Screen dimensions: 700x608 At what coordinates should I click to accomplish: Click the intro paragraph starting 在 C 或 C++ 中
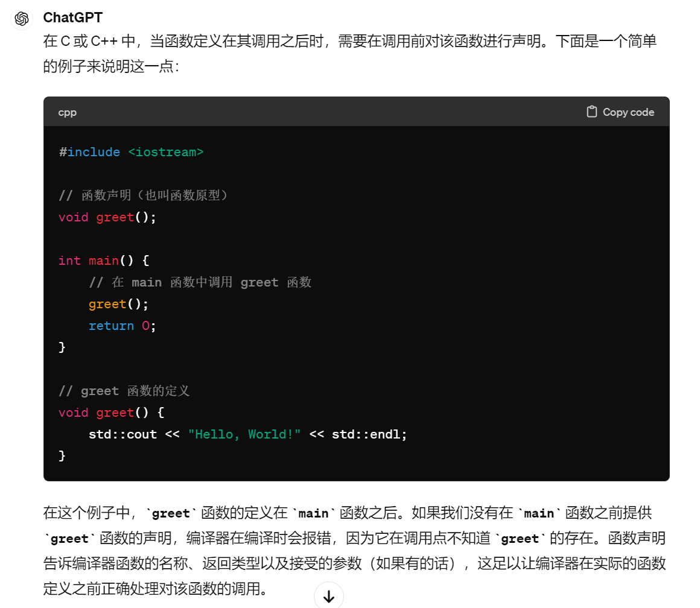coord(350,54)
